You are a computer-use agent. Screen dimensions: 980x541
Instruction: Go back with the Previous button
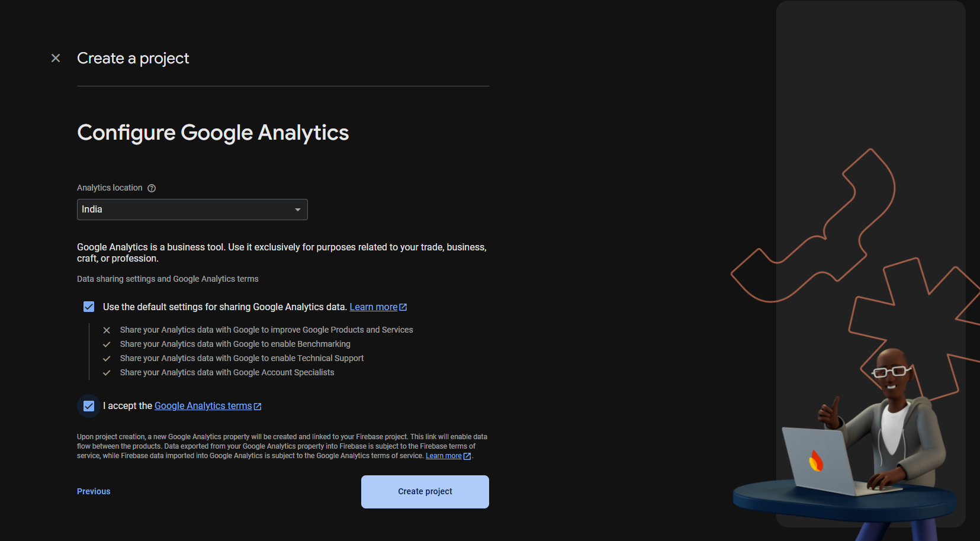(94, 491)
